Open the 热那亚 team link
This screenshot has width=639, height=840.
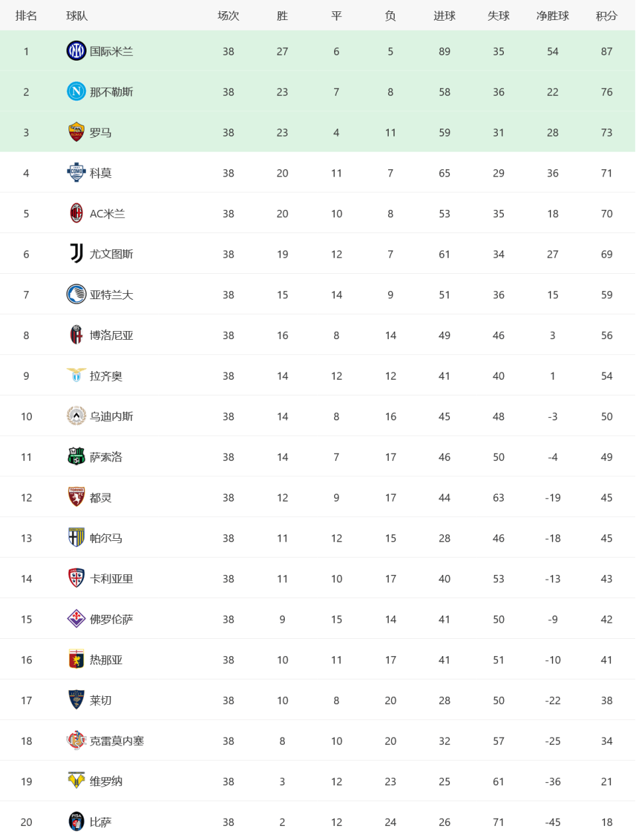[106, 660]
